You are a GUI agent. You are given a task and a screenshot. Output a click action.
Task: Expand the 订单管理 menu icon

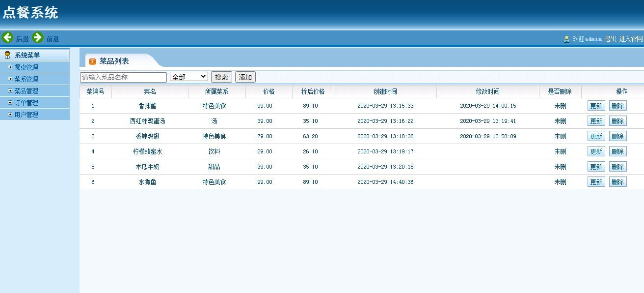pos(10,102)
